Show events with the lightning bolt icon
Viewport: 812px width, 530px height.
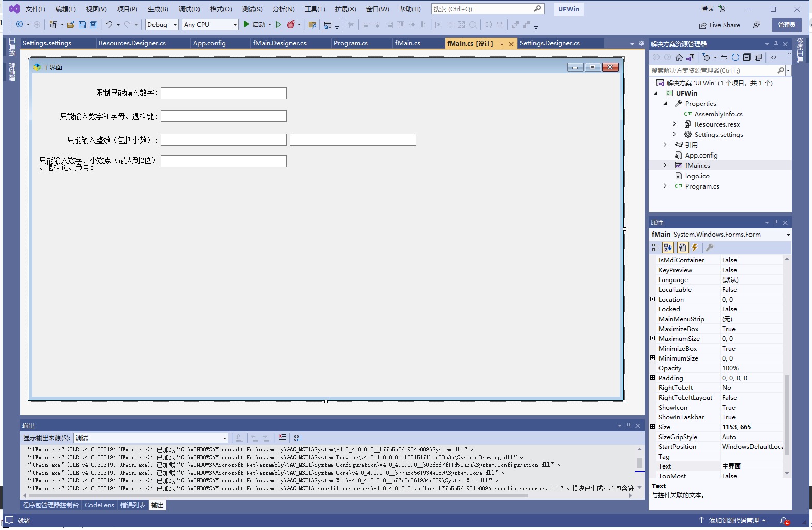(695, 247)
